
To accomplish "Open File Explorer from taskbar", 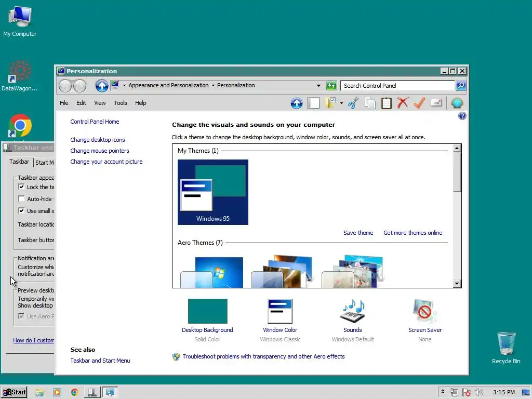I will [39, 393].
